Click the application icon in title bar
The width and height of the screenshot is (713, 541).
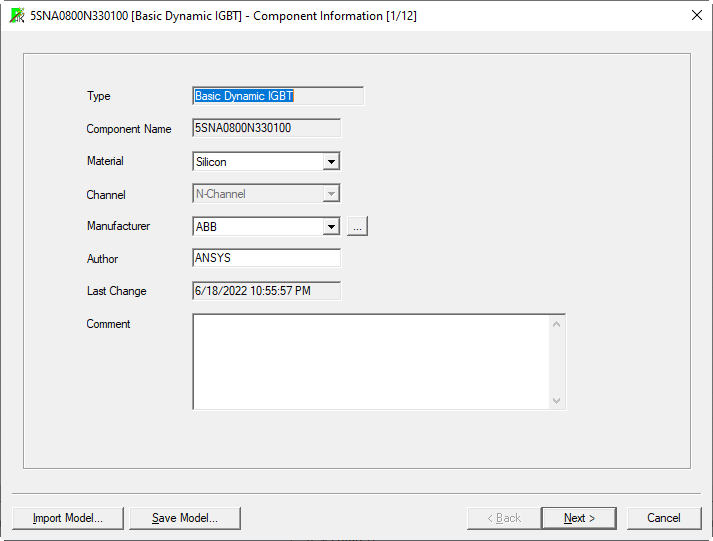pyautogui.click(x=17, y=15)
